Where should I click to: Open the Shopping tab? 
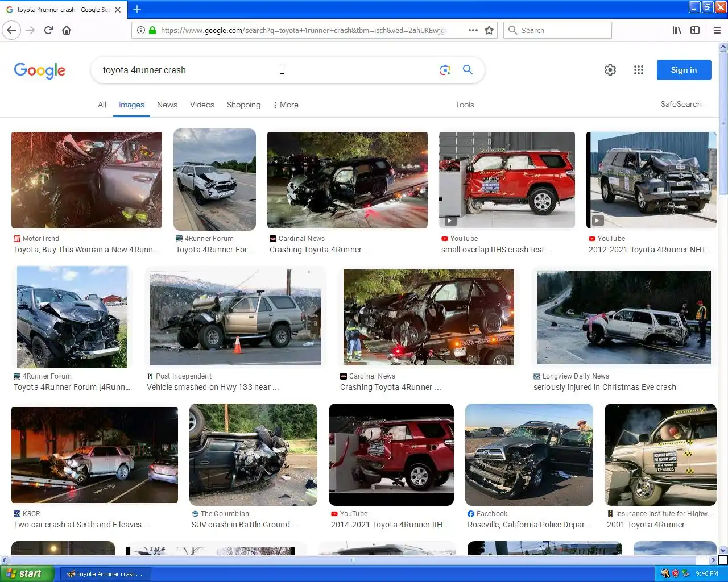(x=243, y=105)
